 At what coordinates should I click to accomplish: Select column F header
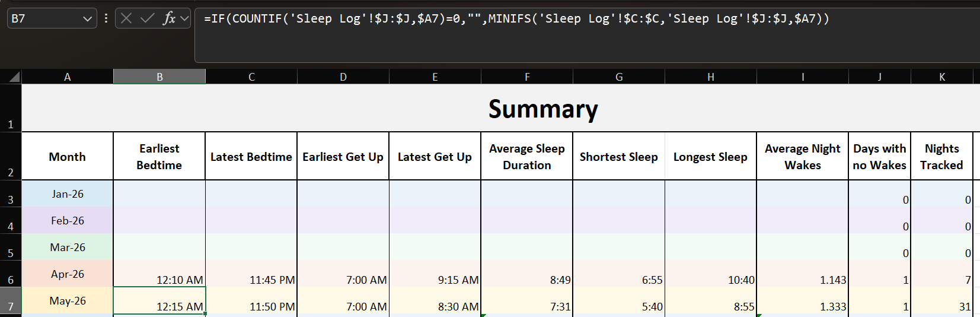pyautogui.click(x=527, y=77)
